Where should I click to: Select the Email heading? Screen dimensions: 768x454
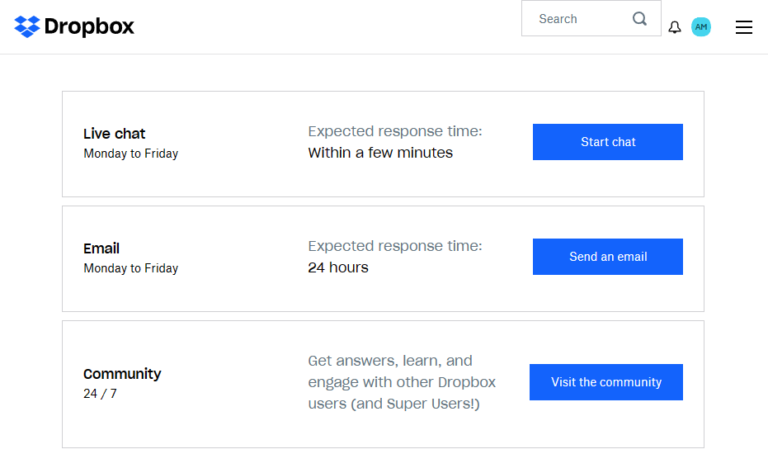pos(101,248)
